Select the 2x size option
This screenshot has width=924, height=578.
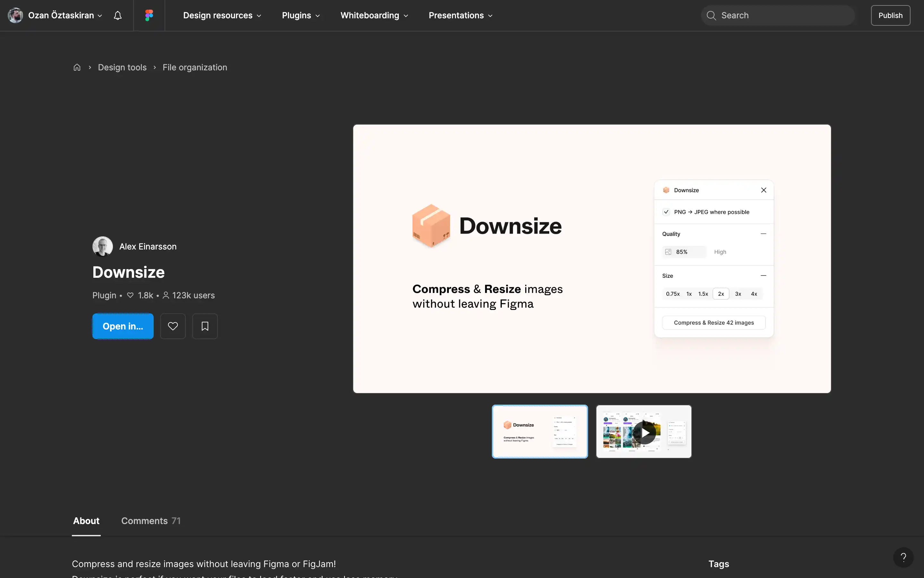721,293
